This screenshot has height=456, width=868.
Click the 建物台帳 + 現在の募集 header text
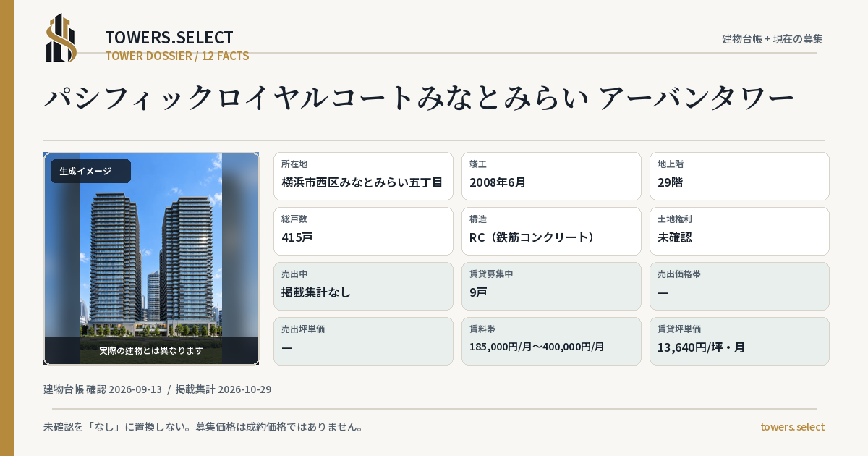pyautogui.click(x=773, y=38)
